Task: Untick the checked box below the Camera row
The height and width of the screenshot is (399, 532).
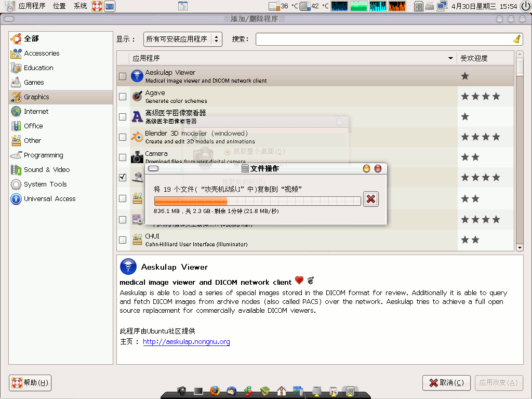Action: 123,178
